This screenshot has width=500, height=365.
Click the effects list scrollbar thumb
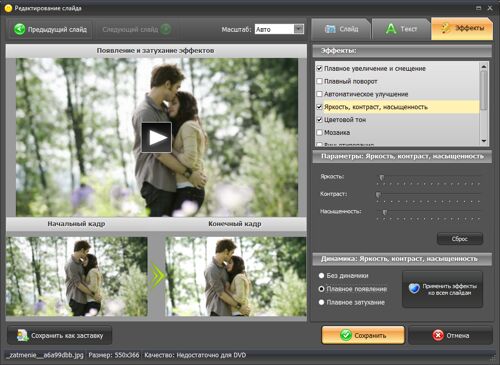click(484, 90)
